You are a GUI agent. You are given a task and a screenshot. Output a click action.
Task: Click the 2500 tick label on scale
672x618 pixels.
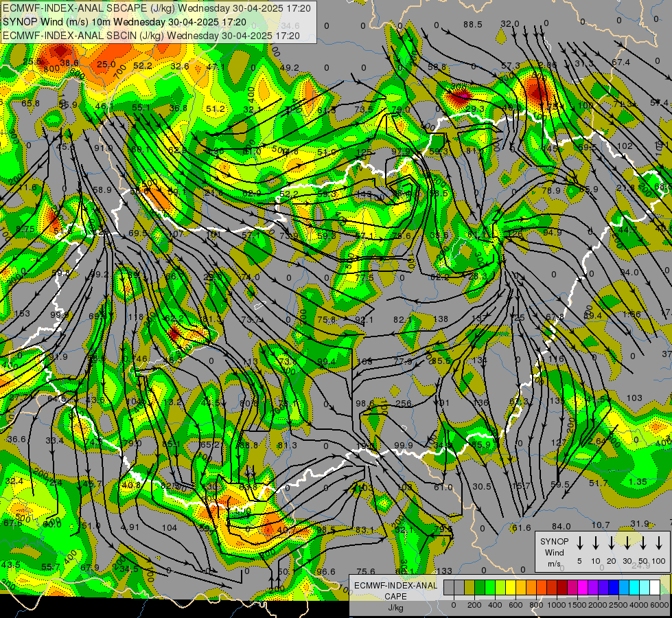click(x=618, y=605)
